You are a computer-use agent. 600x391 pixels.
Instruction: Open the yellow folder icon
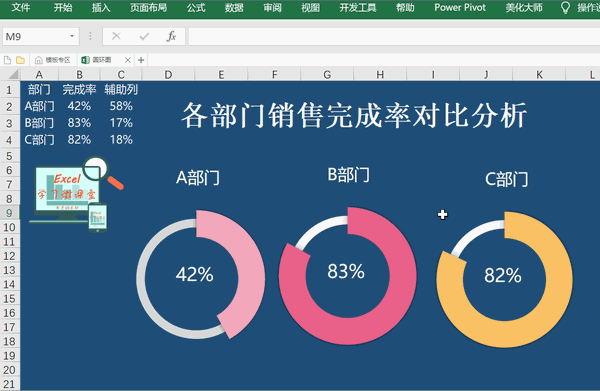pyautogui.click(x=20, y=60)
